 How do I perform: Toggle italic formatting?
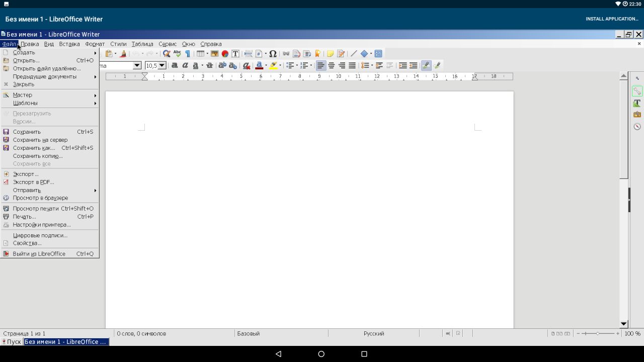click(185, 65)
